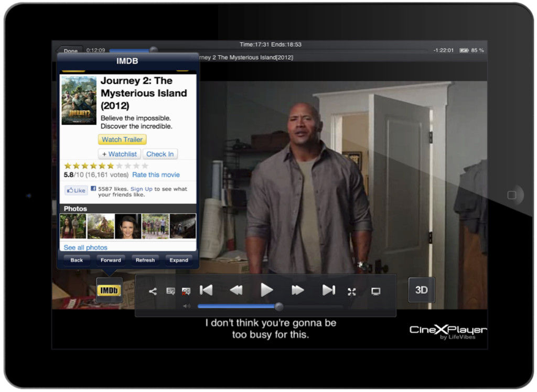
Task: Add movie to Watchlist
Action: [x=120, y=154]
